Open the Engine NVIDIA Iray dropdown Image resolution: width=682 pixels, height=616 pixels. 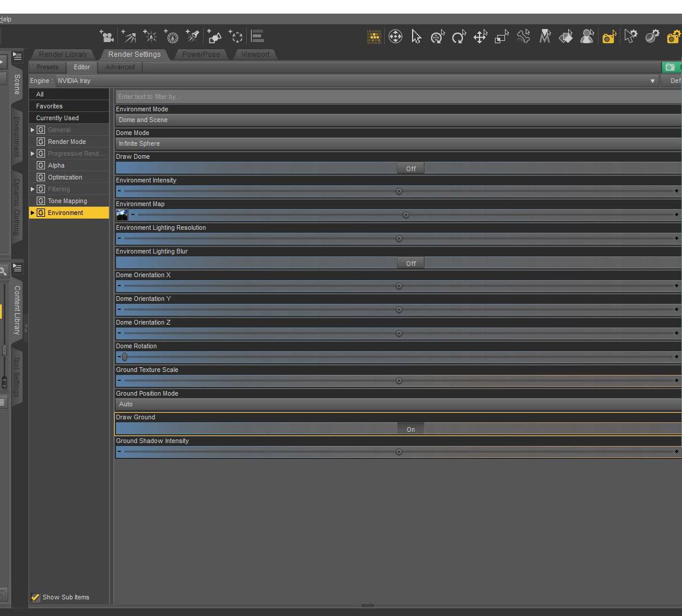click(356, 81)
